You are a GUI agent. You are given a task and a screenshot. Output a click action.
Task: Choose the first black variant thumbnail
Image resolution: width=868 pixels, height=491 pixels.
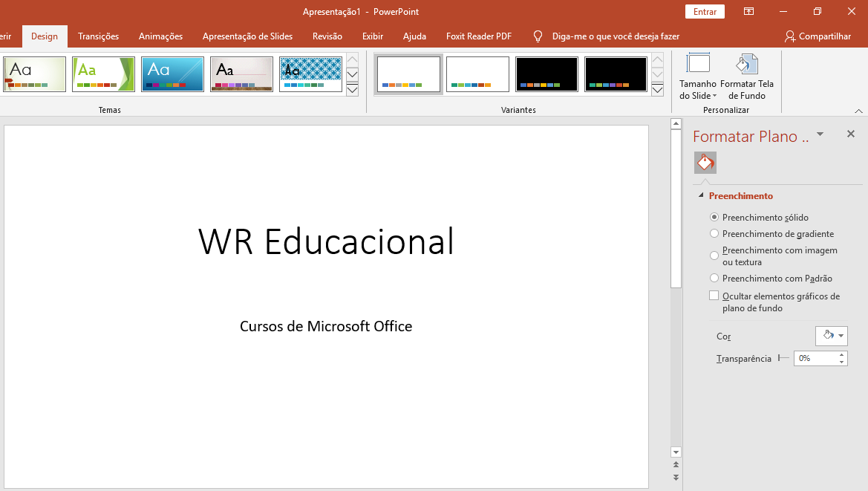coord(546,74)
